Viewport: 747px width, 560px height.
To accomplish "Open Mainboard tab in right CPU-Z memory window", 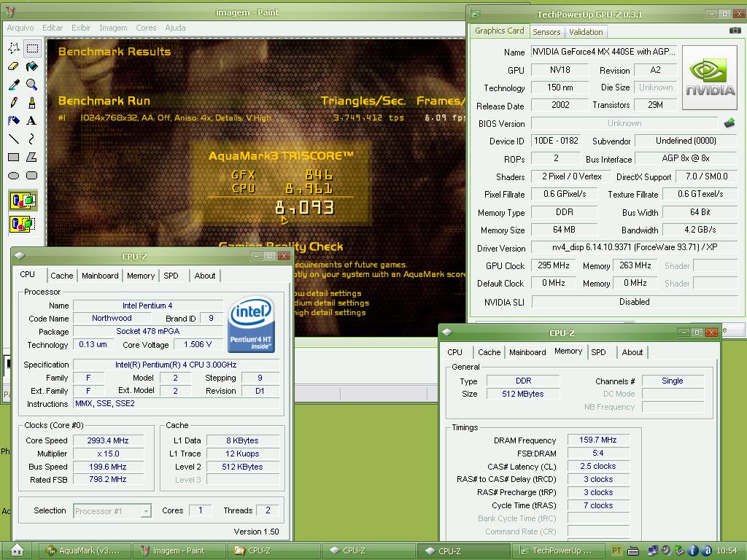I will (x=527, y=352).
